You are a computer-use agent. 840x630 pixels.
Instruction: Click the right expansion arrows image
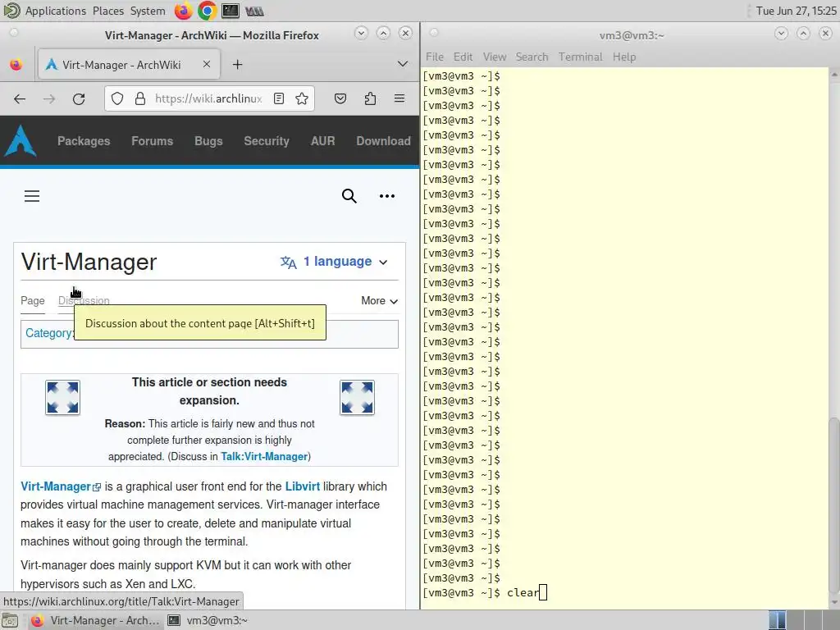tap(357, 398)
